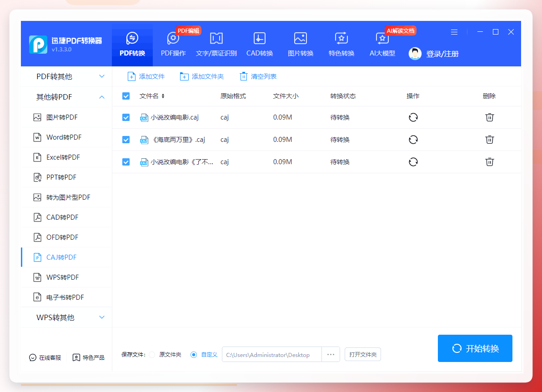The image size is (542, 392).
Task: Open the hamburger main menu
Action: (454, 32)
